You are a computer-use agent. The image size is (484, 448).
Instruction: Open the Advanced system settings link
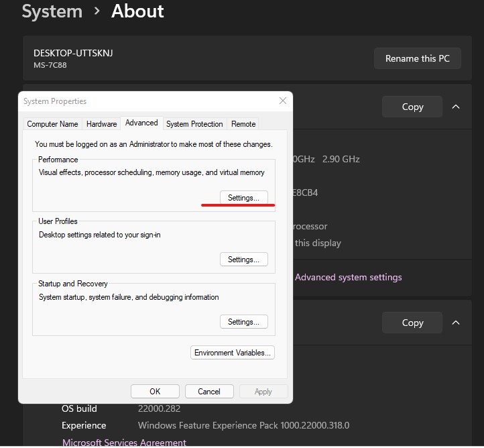[348, 277]
